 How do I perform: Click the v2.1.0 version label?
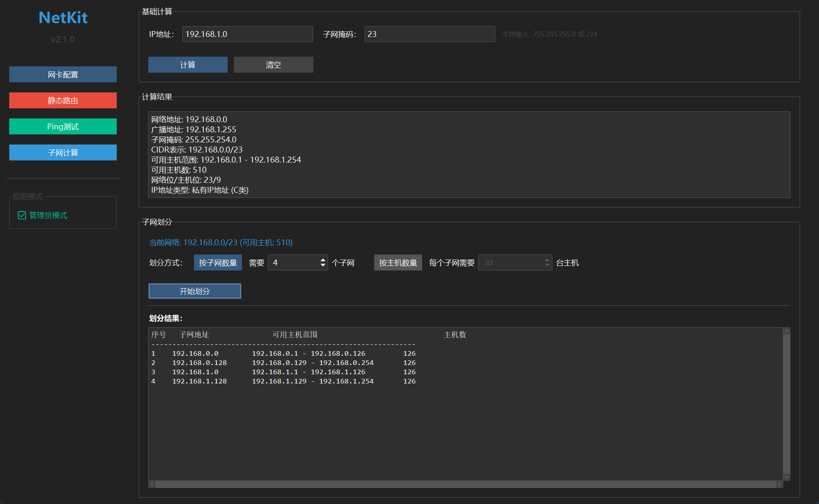(x=63, y=39)
